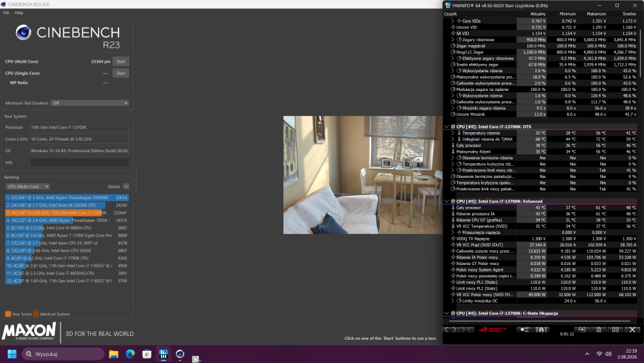Click the Republic of Gamers logo in HWiNFO
The image size is (644, 363).
point(493,329)
